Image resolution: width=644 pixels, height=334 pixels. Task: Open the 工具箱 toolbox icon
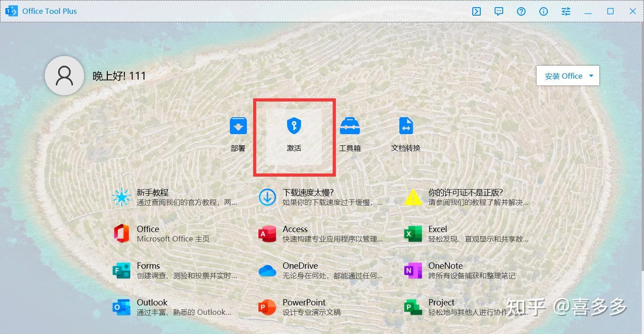(350, 126)
